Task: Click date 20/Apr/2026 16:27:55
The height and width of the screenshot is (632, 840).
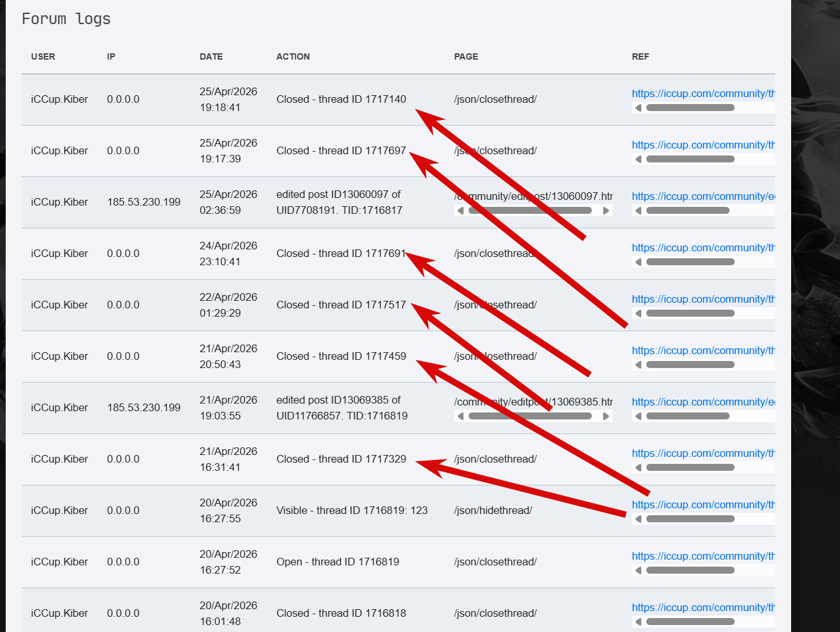Action: coord(229,511)
